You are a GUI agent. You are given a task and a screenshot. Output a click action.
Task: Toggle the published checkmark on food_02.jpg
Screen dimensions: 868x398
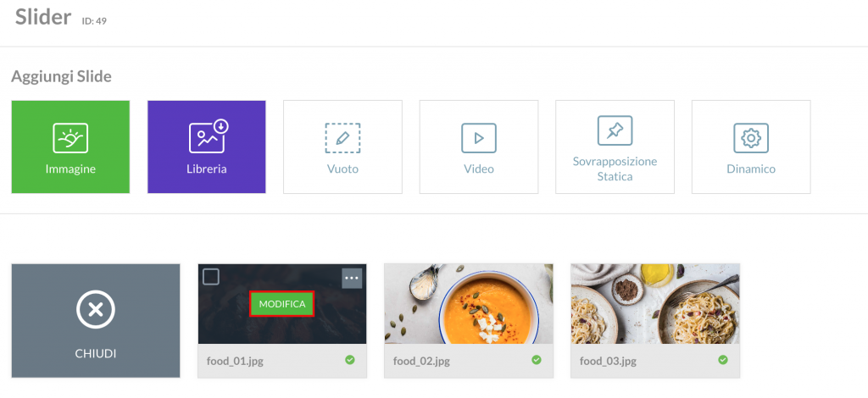pos(537,360)
